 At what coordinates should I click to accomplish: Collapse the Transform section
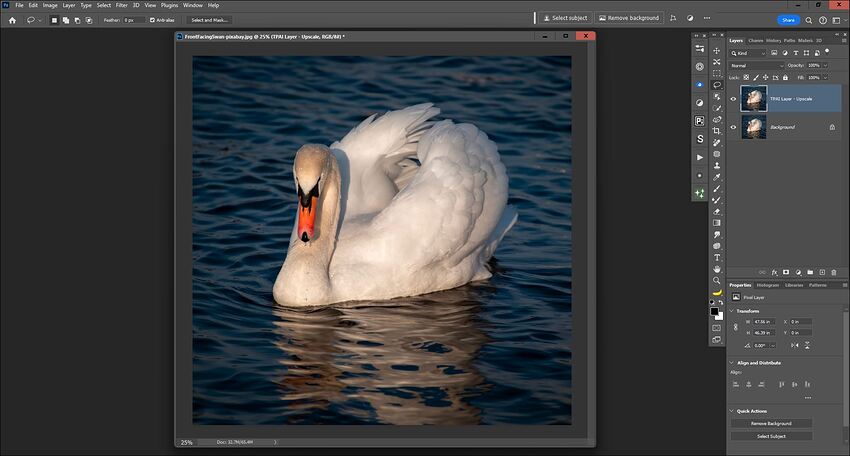coord(732,311)
